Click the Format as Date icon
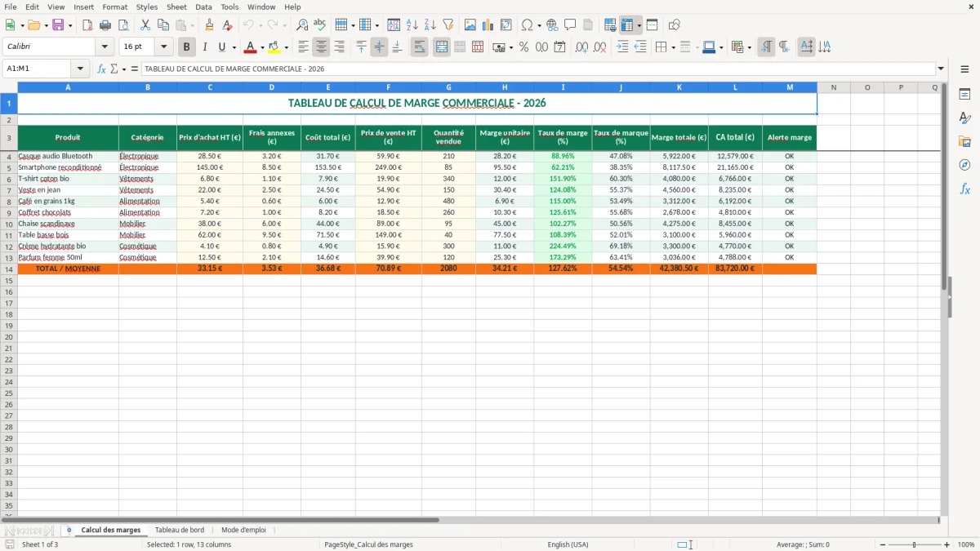Screen dimensions: 980x551 (559, 47)
